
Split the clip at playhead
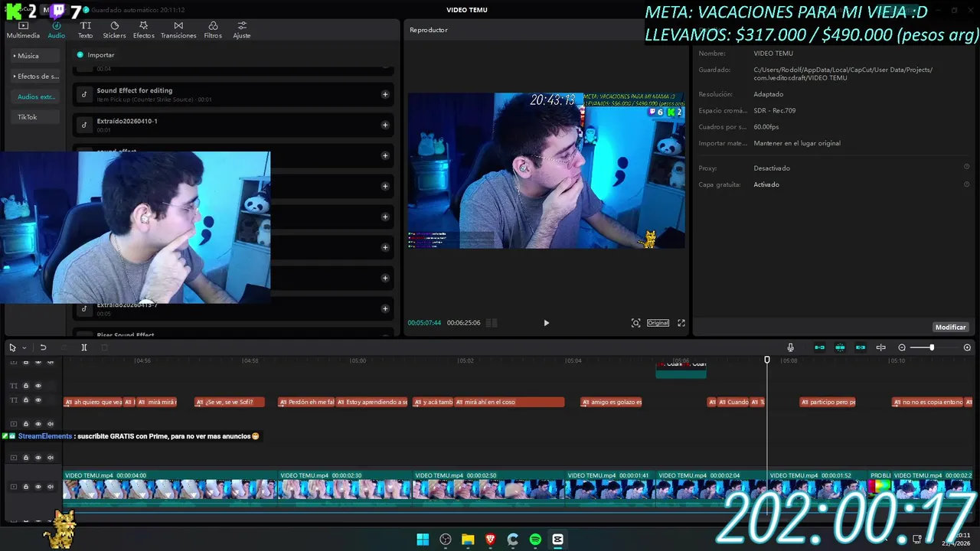tap(84, 347)
